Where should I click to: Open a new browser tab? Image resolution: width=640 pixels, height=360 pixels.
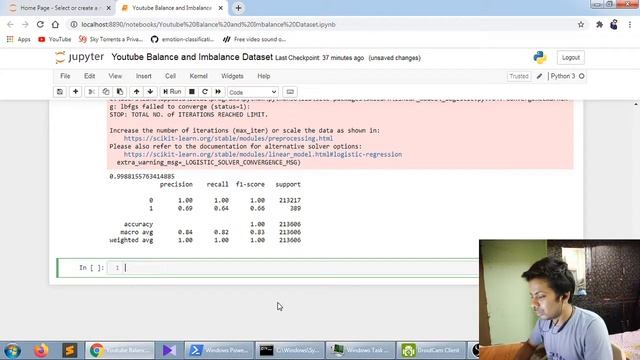pyautogui.click(x=238, y=8)
